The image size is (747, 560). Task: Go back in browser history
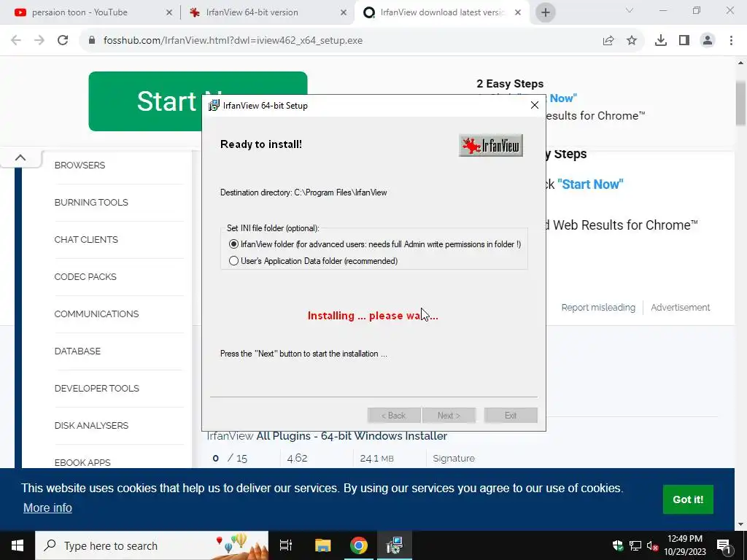coord(16,41)
